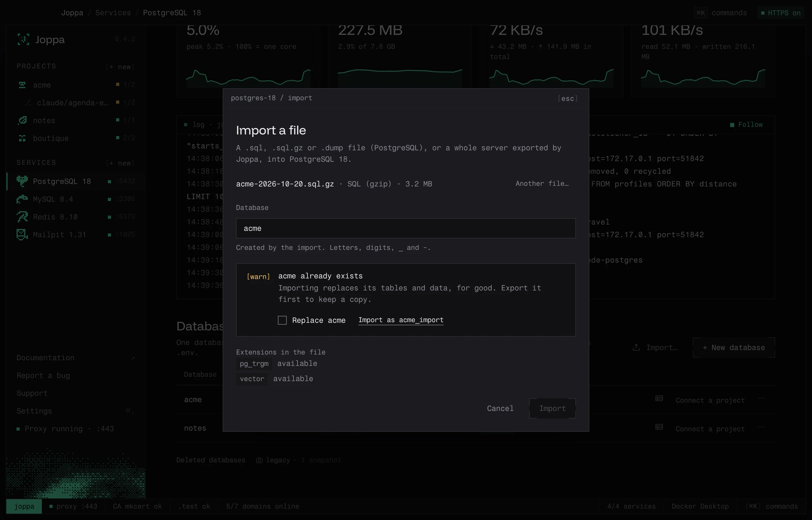The width and height of the screenshot is (812, 520).
Task: Click the Import… upload icon behind the dialog
Action: pos(636,348)
